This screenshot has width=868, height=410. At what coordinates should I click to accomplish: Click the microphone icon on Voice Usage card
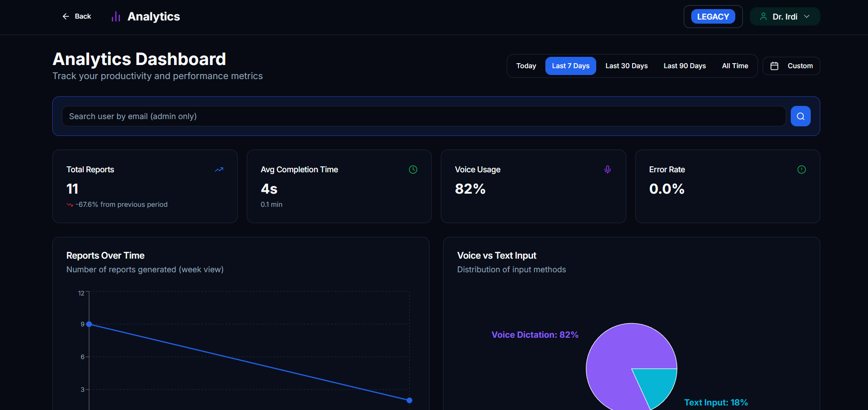[607, 169]
